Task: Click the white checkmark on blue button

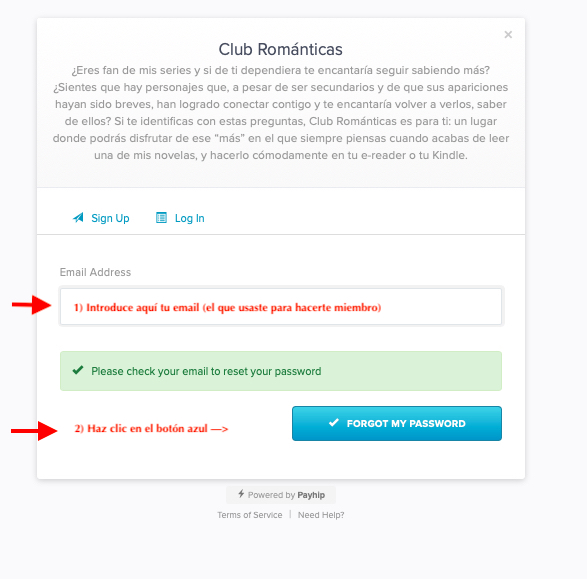Action: 334,423
